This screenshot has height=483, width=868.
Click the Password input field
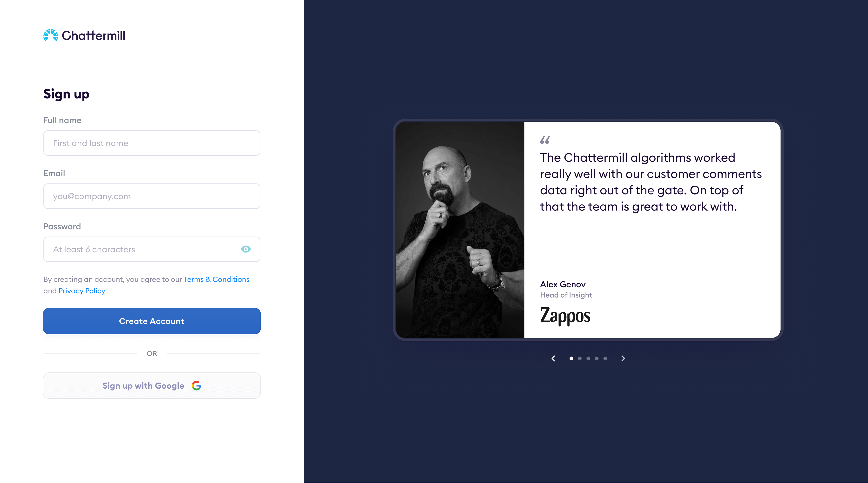click(142, 249)
